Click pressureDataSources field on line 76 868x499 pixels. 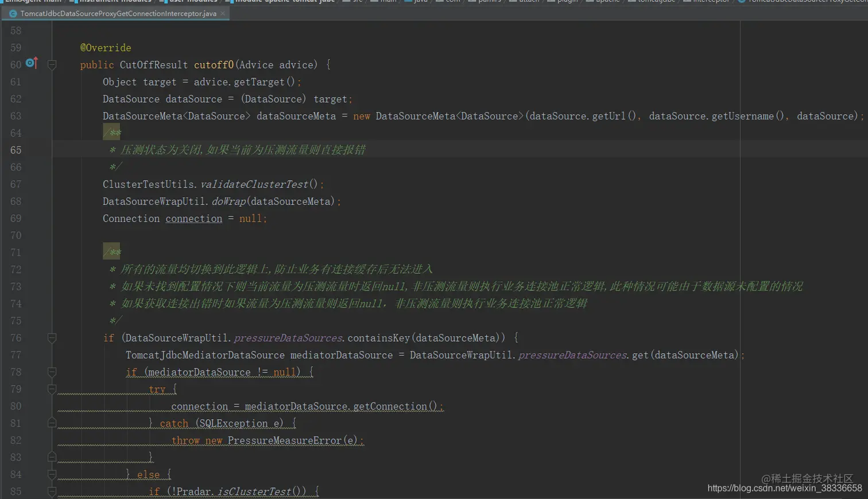[x=288, y=338]
